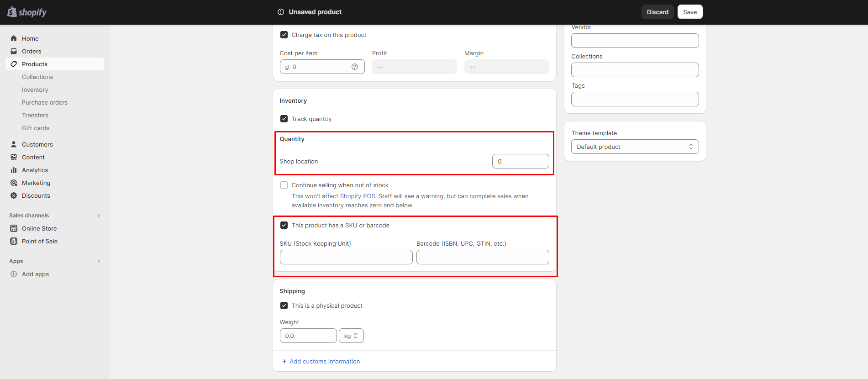Image resolution: width=868 pixels, height=379 pixels.
Task: Click the Analytics bar chart icon
Action: point(14,170)
